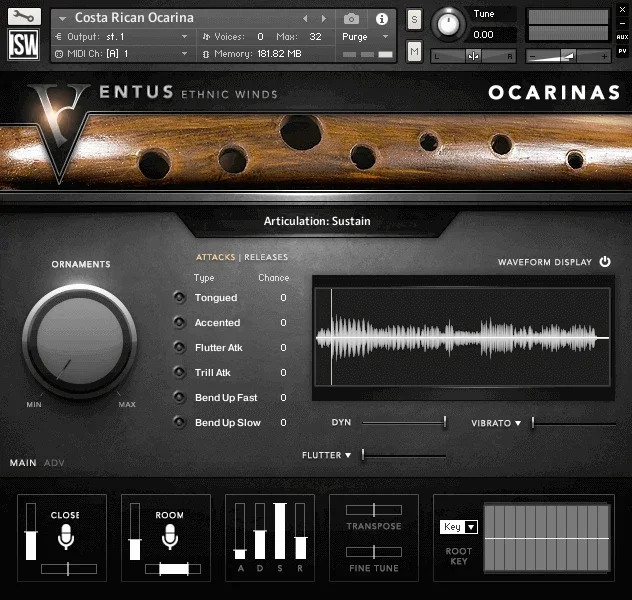Screen dimensions: 632x600
Task: Minimize the instrument view
Action: pyautogui.click(x=622, y=23)
